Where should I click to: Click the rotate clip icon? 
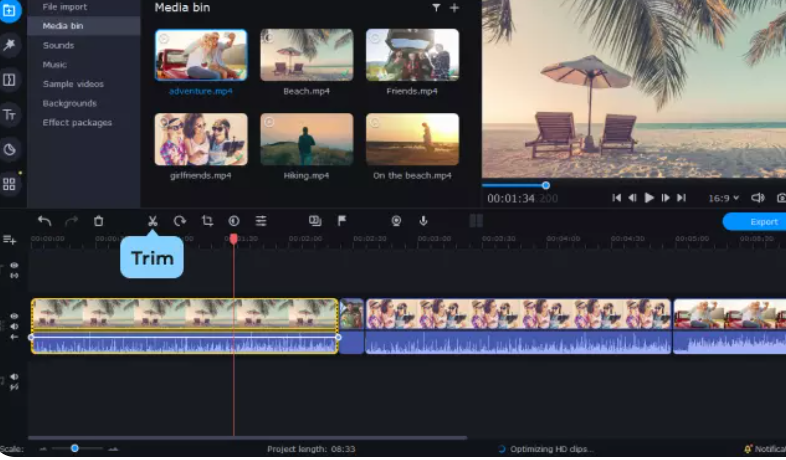180,221
